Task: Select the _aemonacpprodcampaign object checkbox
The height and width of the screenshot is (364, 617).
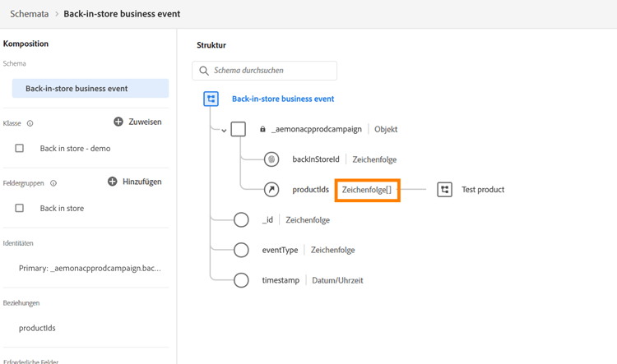Action: point(239,129)
